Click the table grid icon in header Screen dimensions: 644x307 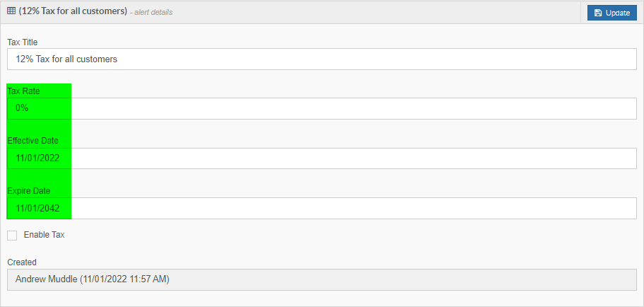pos(11,11)
